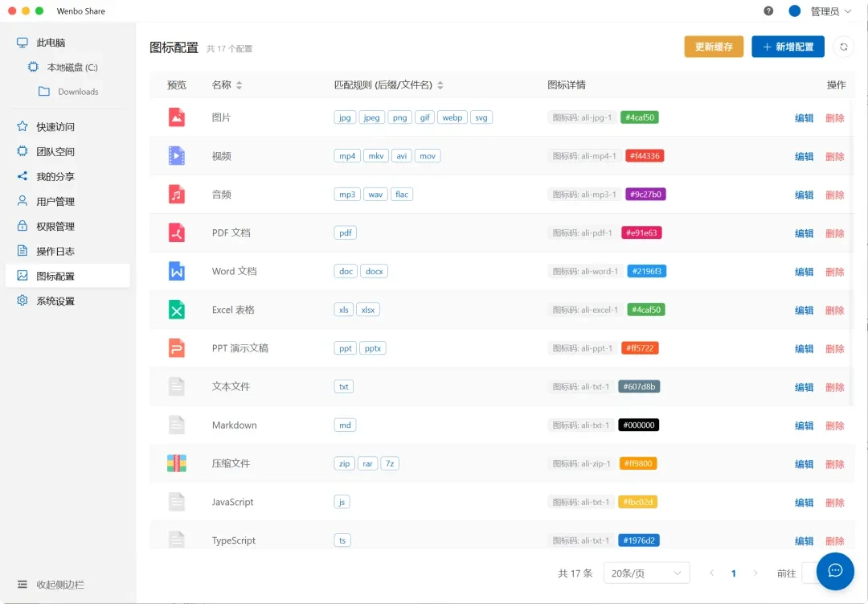Select 图标配置 in sidebar
This screenshot has height=604, width=868.
[68, 276]
